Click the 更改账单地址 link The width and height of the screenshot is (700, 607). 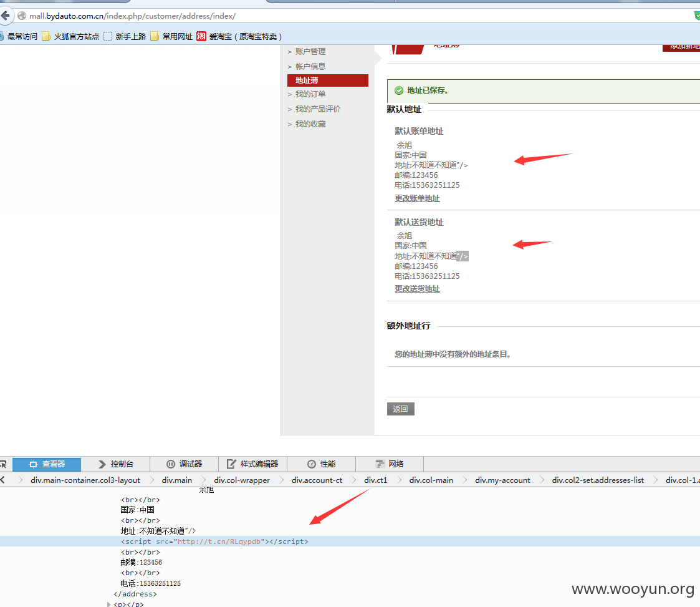click(417, 198)
